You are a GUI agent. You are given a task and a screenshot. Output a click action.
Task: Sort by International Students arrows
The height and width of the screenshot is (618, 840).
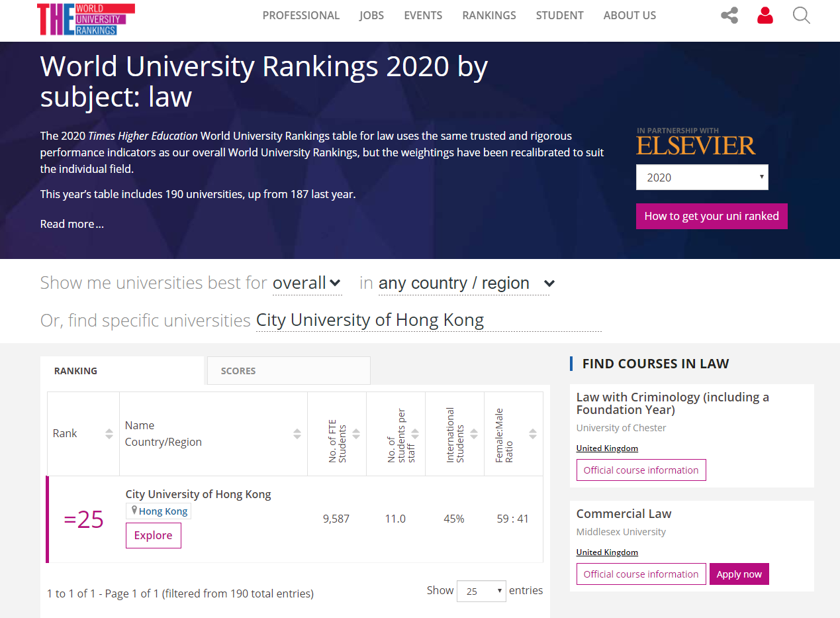(x=474, y=434)
